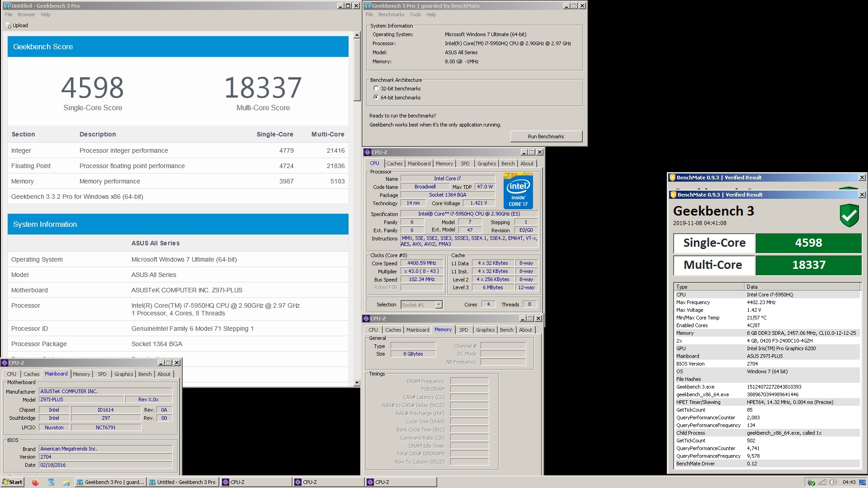Open Benchmarks menu in Geekbench guarded window
The image size is (868, 488).
(x=392, y=15)
